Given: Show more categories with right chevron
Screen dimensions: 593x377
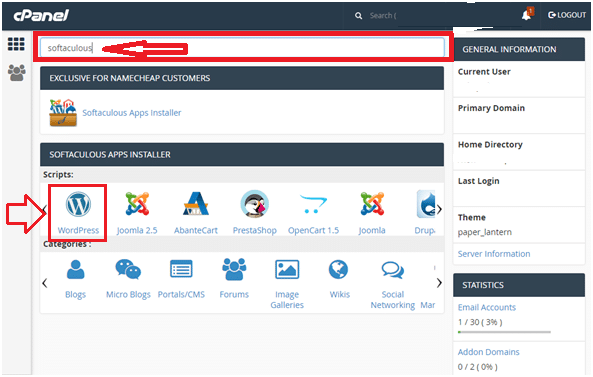Looking at the screenshot, I should point(439,283).
